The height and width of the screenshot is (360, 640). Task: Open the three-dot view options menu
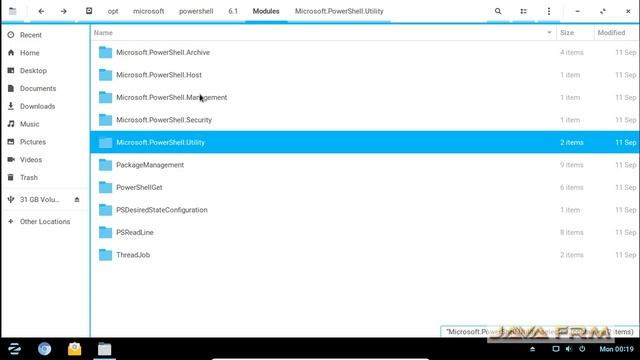coord(549,11)
